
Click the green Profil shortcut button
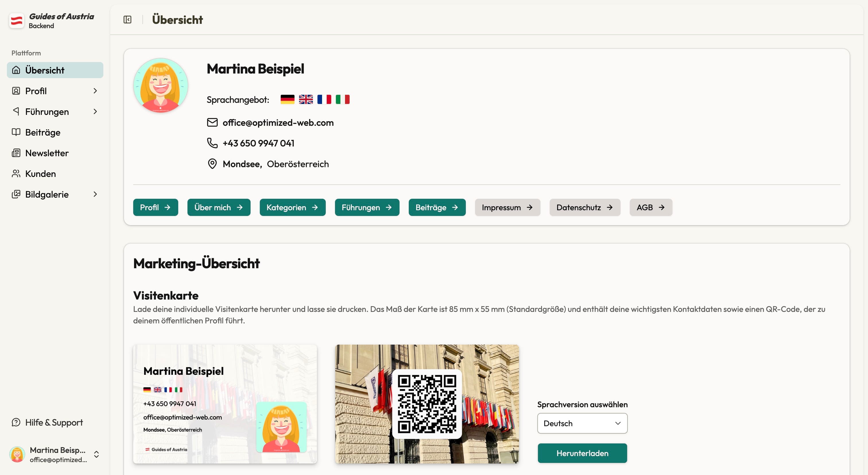(x=156, y=207)
